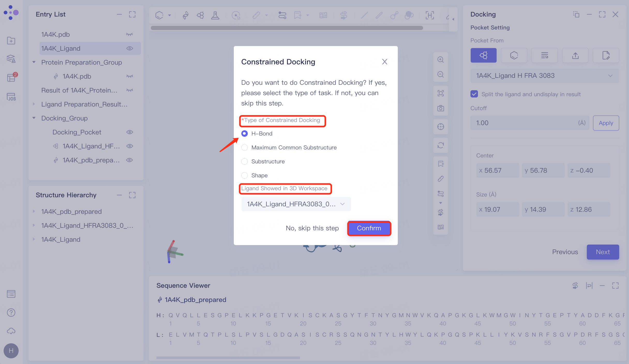The image size is (629, 364).
Task: Click the cloud icon in sidebar
Action: tap(11, 331)
